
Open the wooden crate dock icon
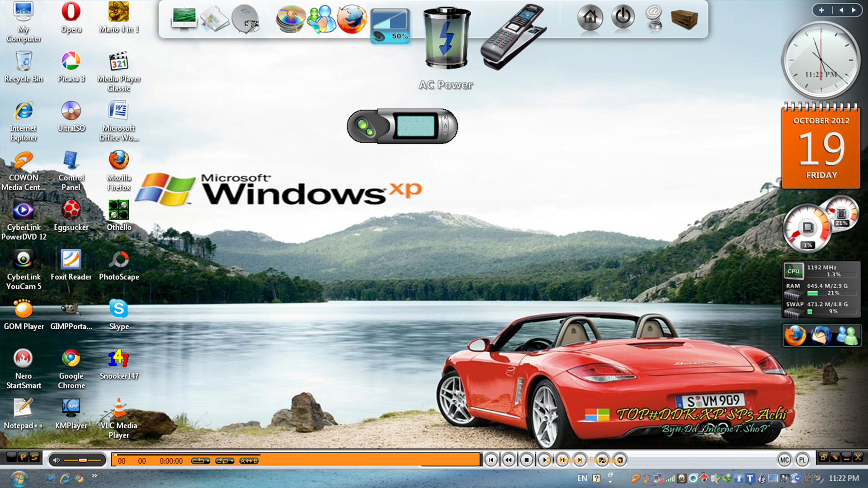[x=684, y=19]
